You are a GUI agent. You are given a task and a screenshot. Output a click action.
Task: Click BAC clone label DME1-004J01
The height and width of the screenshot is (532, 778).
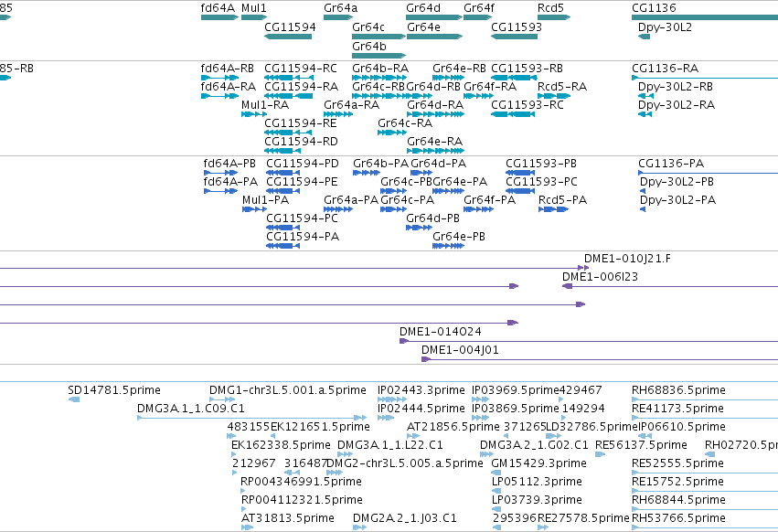(x=460, y=350)
